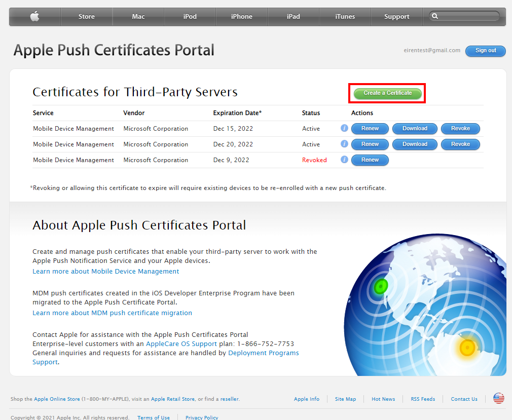
Task: Sign out of the portal
Action: [x=486, y=51]
